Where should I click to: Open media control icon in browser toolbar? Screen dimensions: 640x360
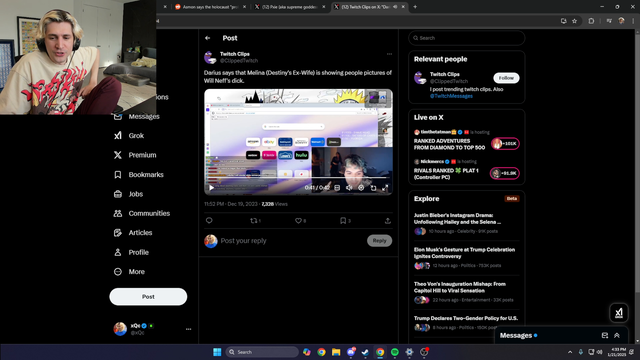609,21
